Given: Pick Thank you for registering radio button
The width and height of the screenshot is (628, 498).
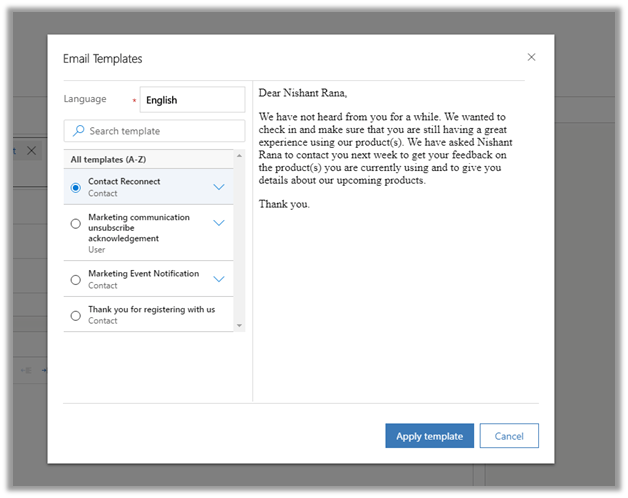Looking at the screenshot, I should point(76,315).
